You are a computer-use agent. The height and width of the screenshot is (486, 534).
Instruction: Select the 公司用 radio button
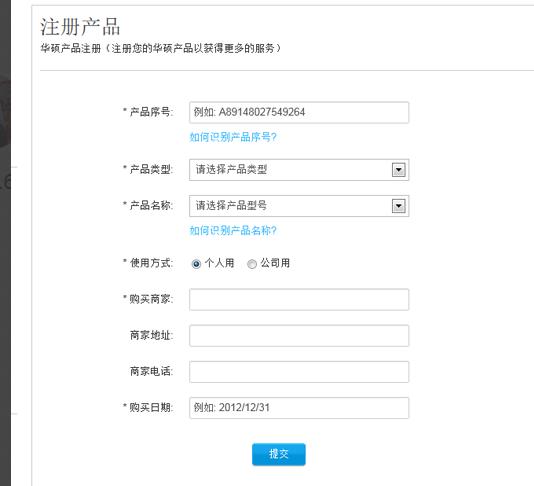[252, 264]
